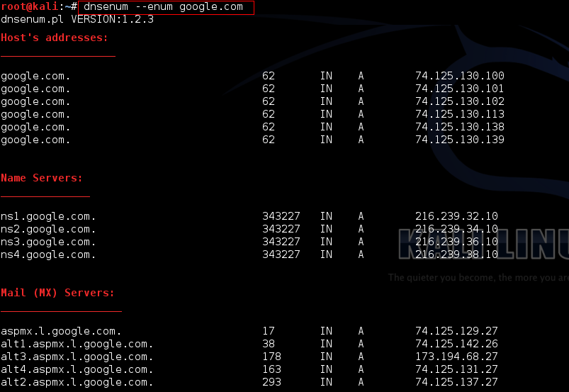Select IP address 74.125.130.139
Screen dimensions: 569x392
(459, 140)
